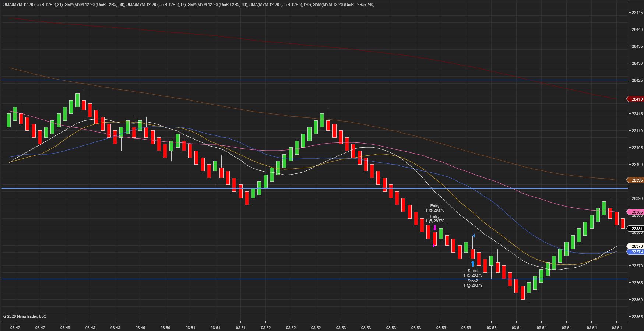Viewport: 644px width, 331px height.
Task: Click the 28430 price axis label
Action: 637,63
